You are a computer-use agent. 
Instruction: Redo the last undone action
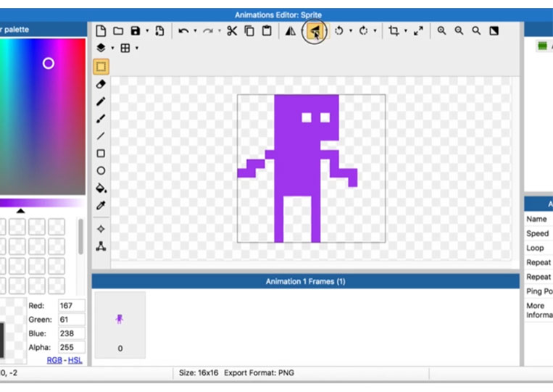pos(208,31)
